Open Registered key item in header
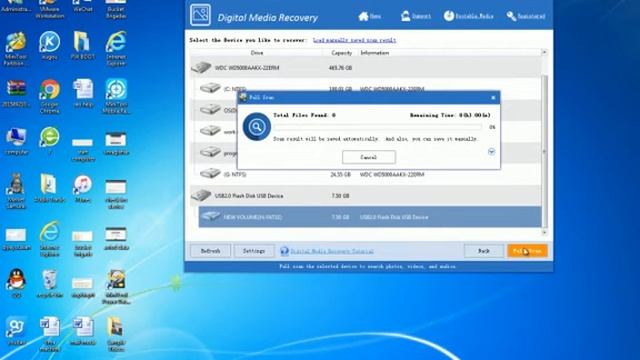 tap(526, 16)
